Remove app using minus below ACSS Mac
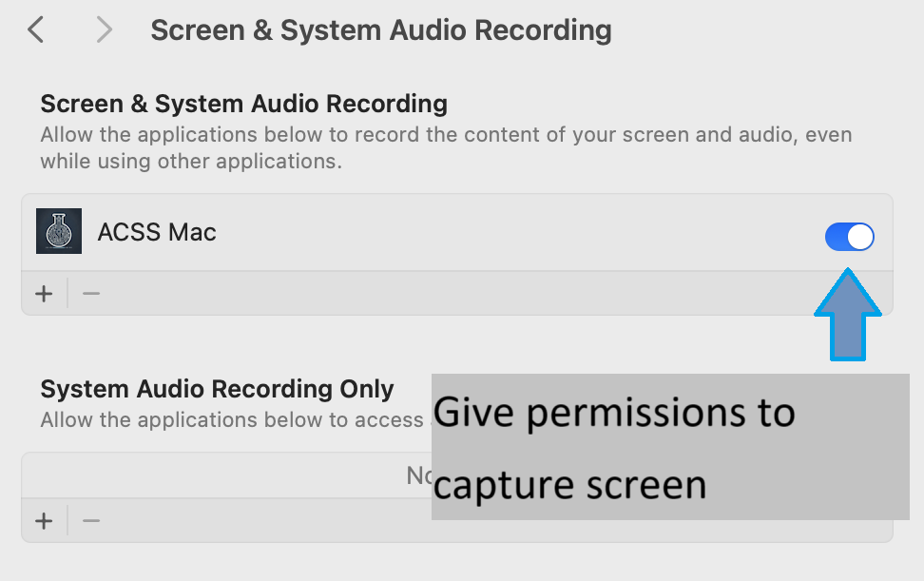924x581 pixels. (90, 294)
